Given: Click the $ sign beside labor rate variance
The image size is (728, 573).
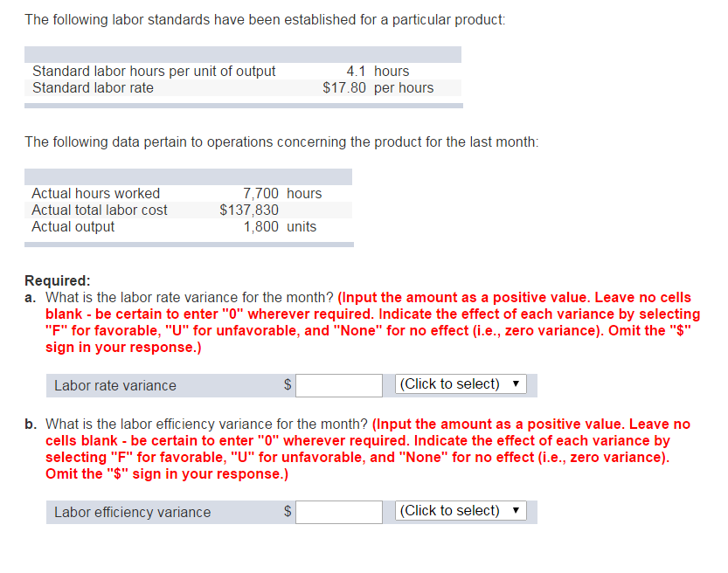Looking at the screenshot, I should coord(286,385).
